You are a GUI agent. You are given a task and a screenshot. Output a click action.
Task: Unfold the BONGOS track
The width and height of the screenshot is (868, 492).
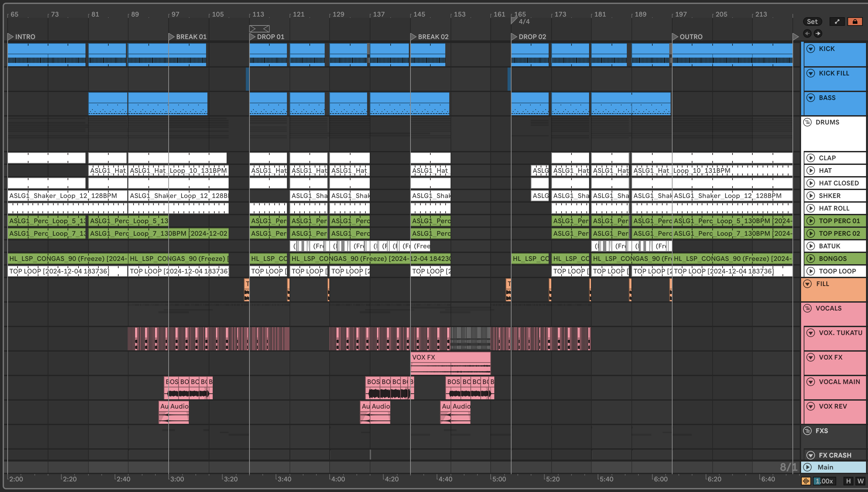(x=810, y=259)
